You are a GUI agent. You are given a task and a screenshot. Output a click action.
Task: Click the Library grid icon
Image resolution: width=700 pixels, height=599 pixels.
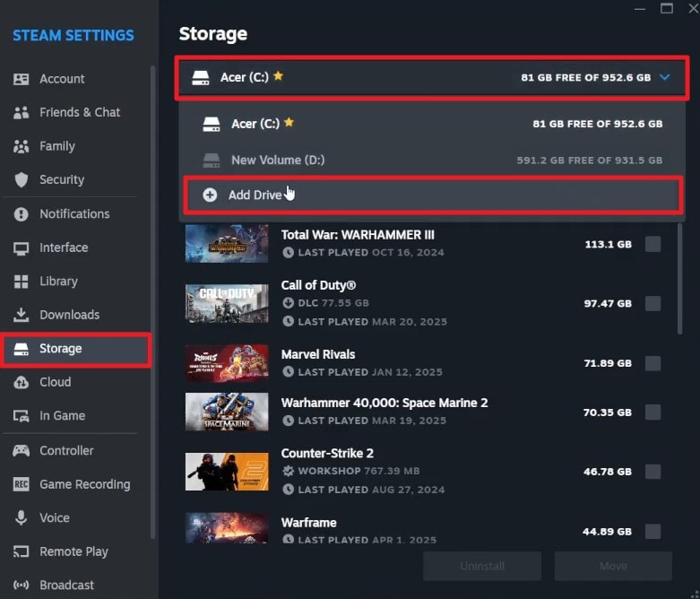click(21, 282)
